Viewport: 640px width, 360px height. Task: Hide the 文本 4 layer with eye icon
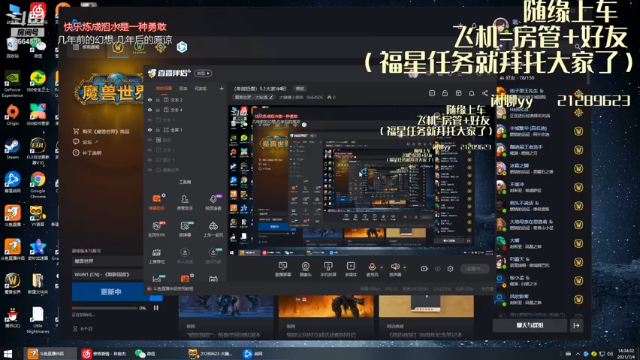coord(150,110)
